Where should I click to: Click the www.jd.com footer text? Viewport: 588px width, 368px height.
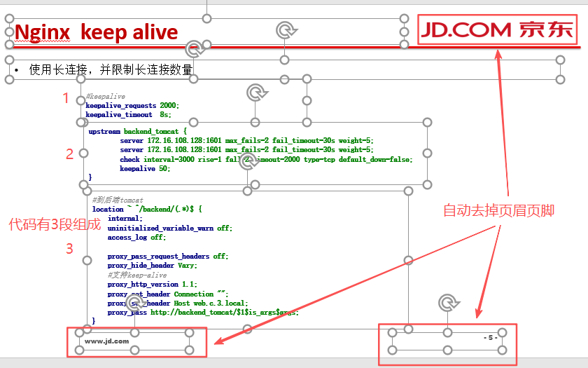tap(107, 341)
